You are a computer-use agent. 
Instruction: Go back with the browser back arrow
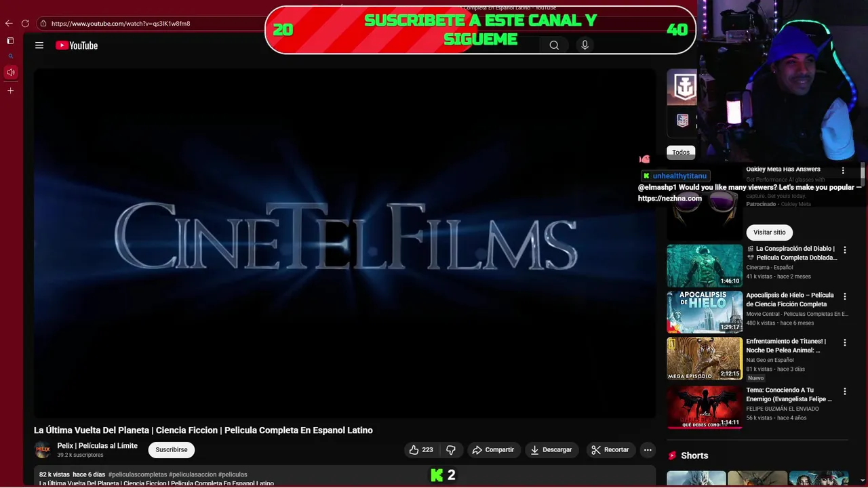[9, 24]
